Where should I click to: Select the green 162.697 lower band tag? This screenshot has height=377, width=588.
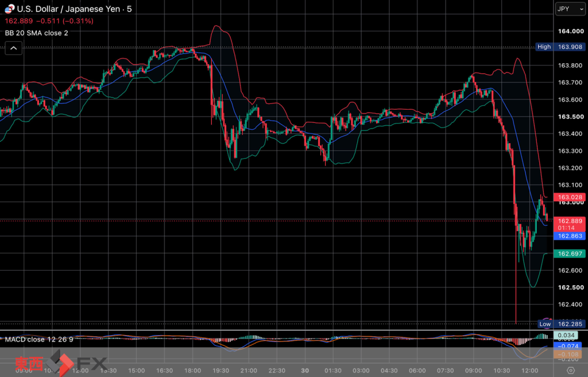click(x=570, y=254)
